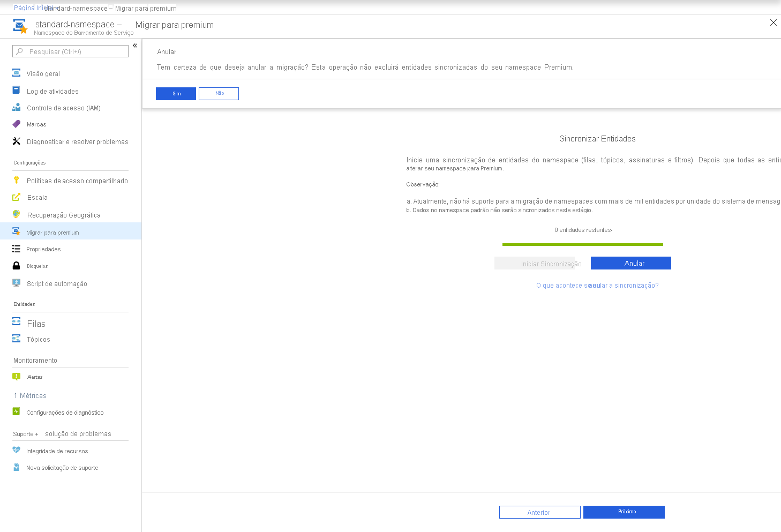Click the Integridade de recursos heart icon
Screen dimensions: 781x532
(17, 450)
